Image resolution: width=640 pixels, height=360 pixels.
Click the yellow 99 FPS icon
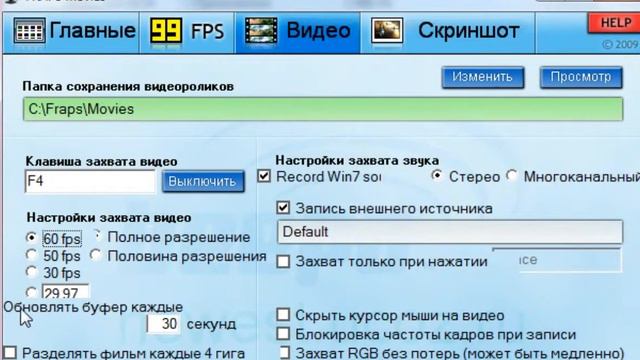[166, 31]
